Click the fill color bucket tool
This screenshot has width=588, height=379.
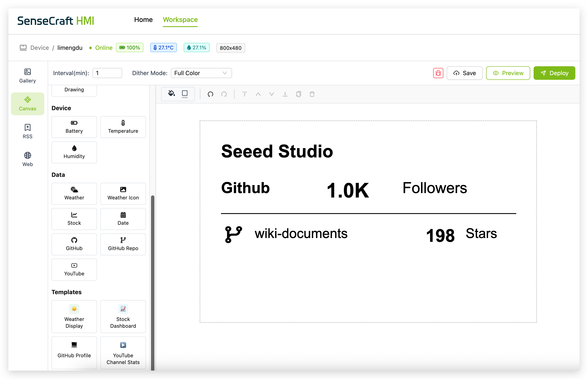pyautogui.click(x=171, y=93)
